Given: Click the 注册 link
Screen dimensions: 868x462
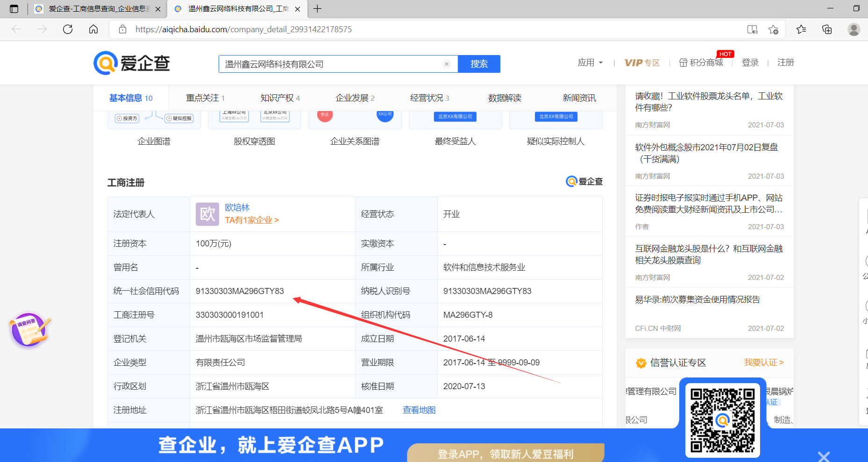Looking at the screenshot, I should (x=785, y=63).
